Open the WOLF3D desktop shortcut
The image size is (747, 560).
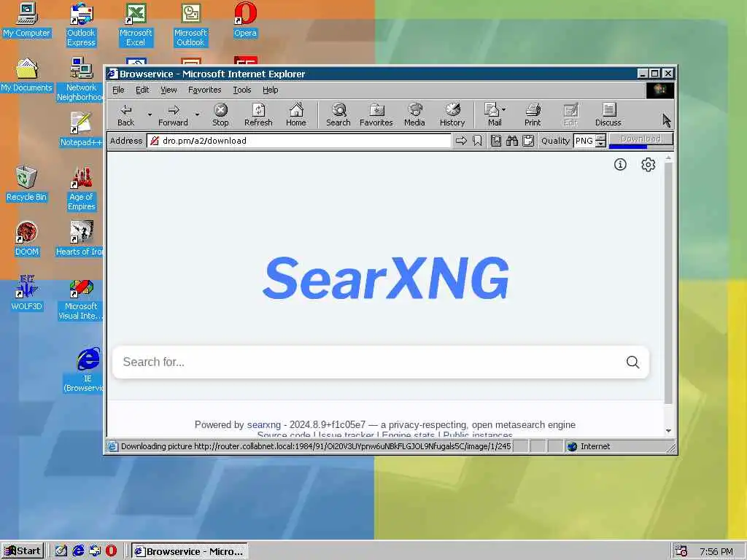coord(26,294)
